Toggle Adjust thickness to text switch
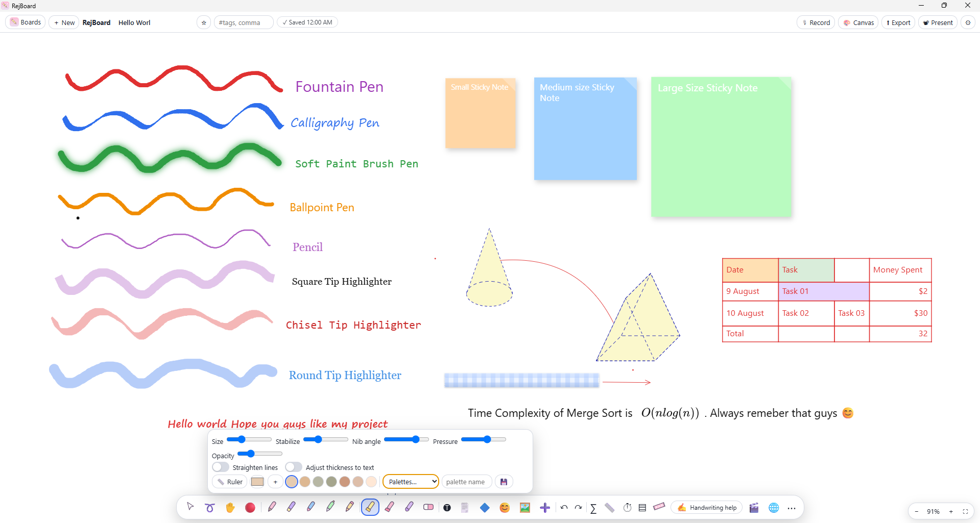This screenshot has height=523, width=980. point(294,467)
